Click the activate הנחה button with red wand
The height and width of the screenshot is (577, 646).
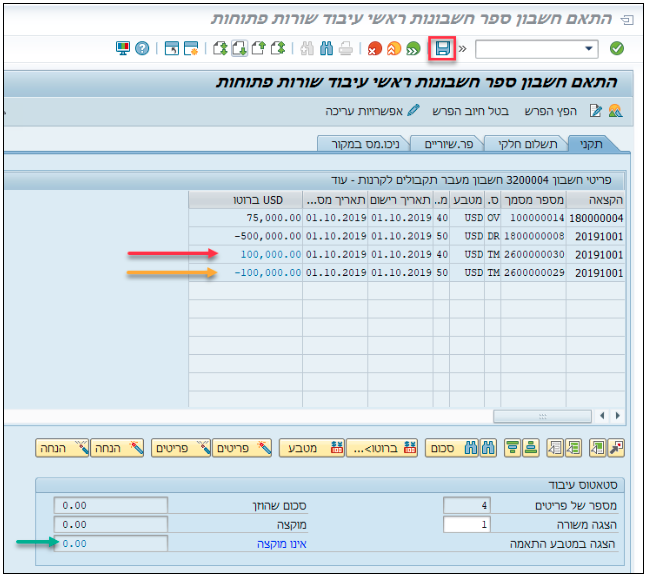click(x=117, y=448)
